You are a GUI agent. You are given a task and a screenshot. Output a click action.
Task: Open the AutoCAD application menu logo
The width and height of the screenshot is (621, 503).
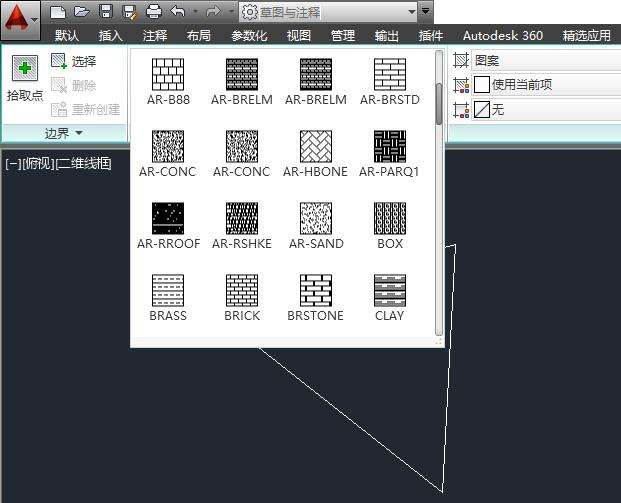pyautogui.click(x=17, y=17)
